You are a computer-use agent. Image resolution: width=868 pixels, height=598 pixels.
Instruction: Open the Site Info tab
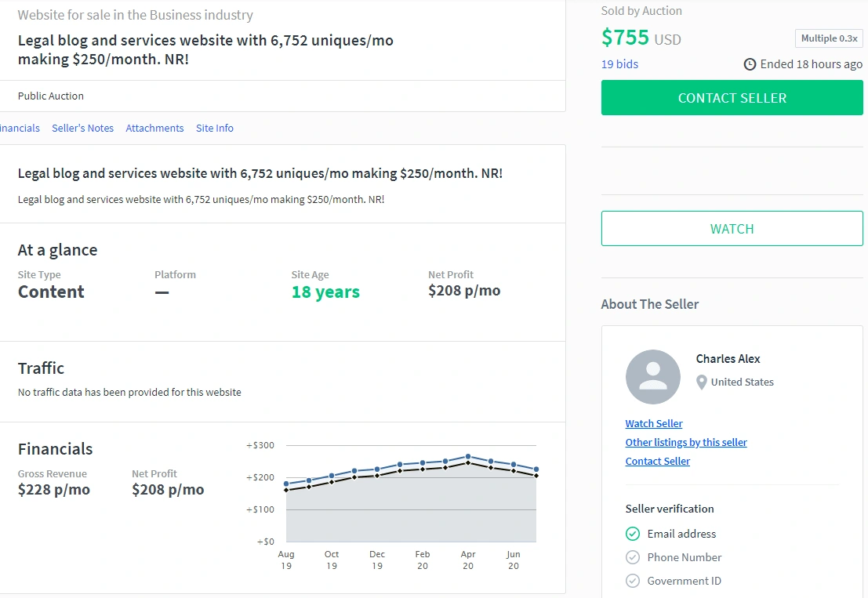215,128
